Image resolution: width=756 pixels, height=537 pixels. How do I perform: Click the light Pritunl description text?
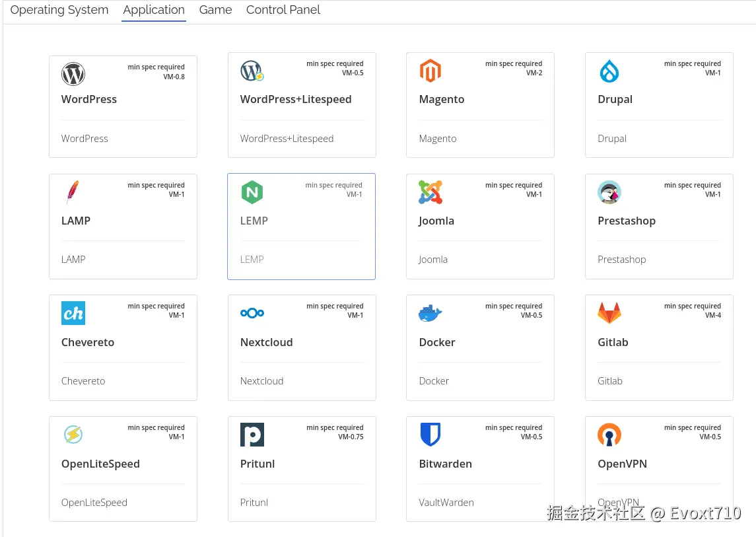[254, 503]
